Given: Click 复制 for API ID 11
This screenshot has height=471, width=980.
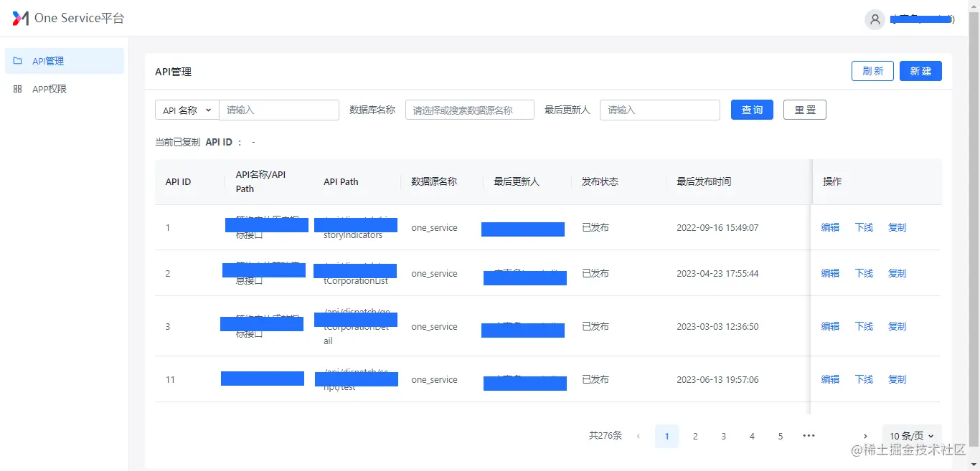Looking at the screenshot, I should [x=897, y=379].
